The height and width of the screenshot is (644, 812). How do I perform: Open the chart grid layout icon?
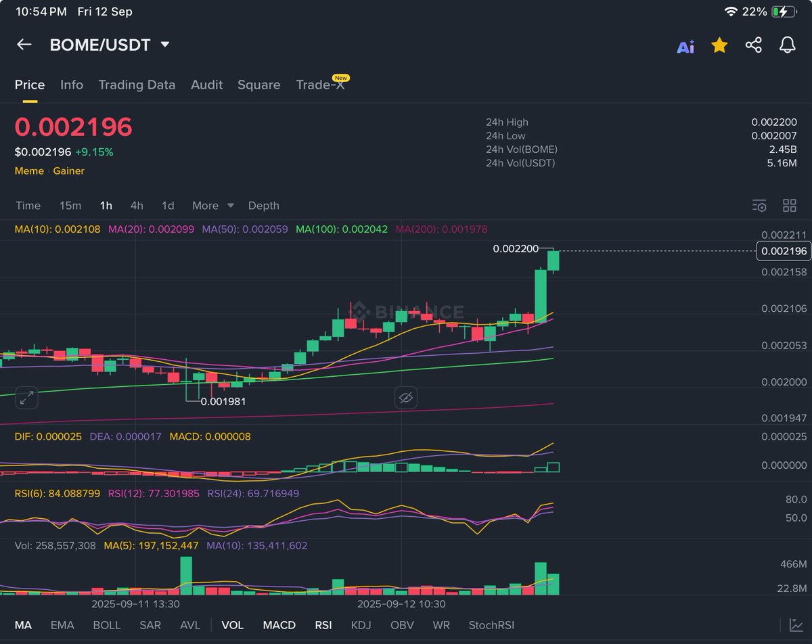789,206
